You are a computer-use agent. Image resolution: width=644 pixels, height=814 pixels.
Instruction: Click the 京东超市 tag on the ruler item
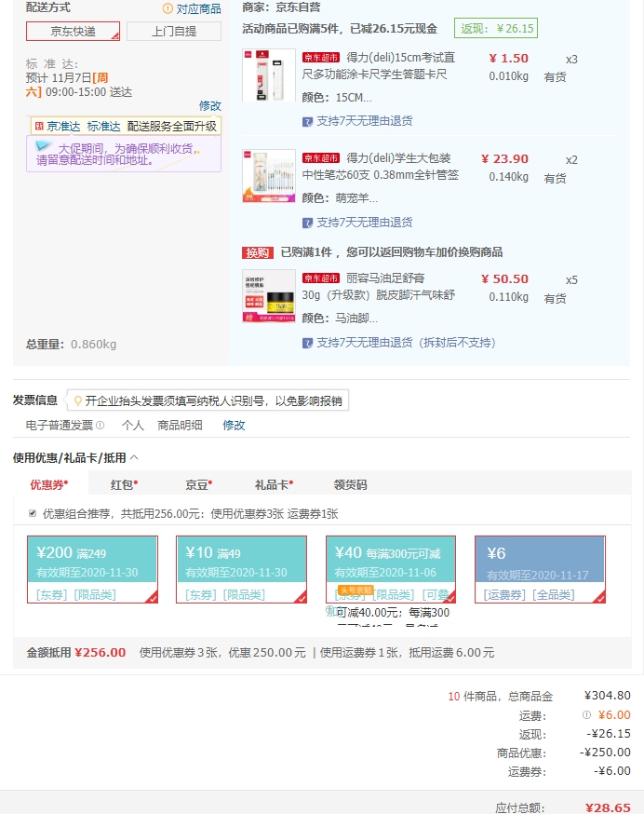321,58
